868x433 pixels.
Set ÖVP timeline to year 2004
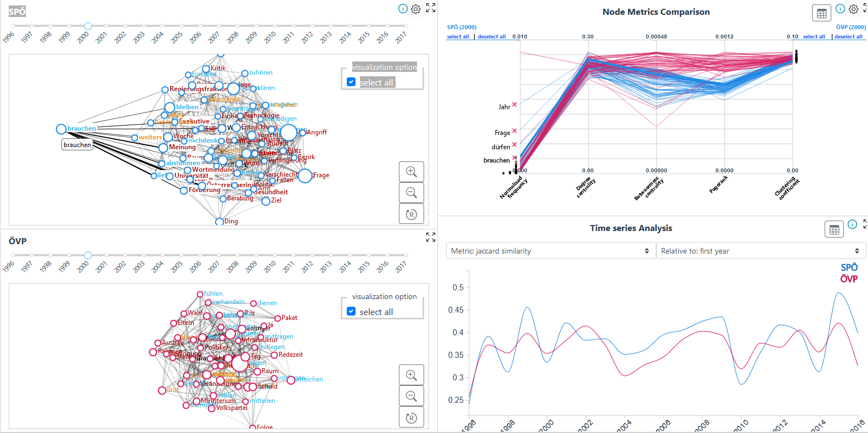coord(162,255)
